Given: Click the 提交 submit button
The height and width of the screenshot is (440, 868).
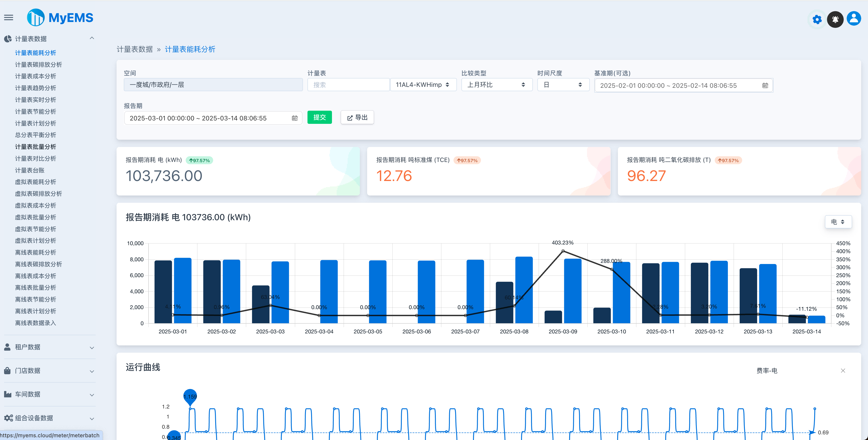Looking at the screenshot, I should [319, 117].
